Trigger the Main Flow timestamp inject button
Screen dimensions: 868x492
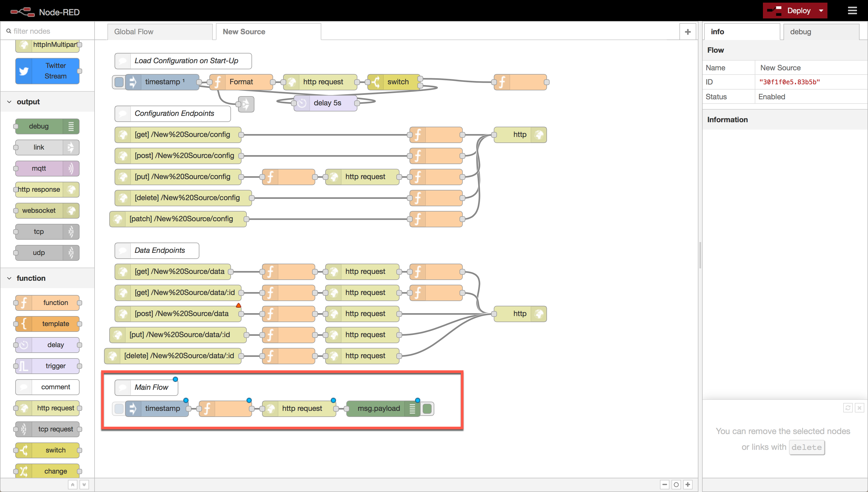(x=119, y=409)
